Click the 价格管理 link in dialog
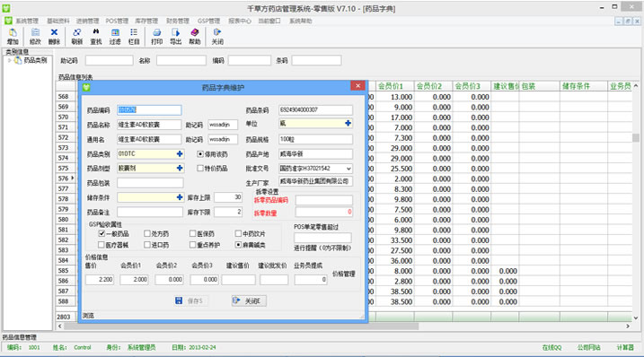 pyautogui.click(x=344, y=274)
